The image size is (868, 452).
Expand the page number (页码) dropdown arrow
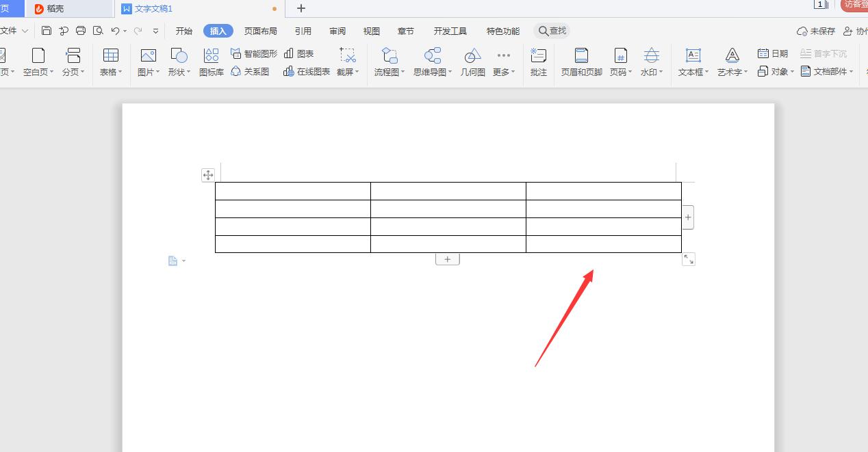click(630, 72)
